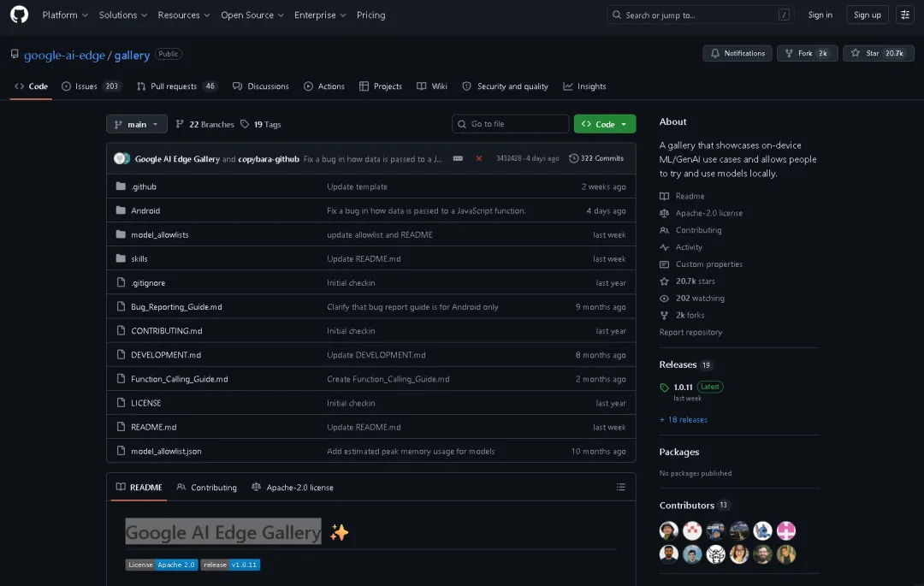The width and height of the screenshot is (924, 586).
Task: Switch to Contributing tab in README panel
Action: [207, 488]
